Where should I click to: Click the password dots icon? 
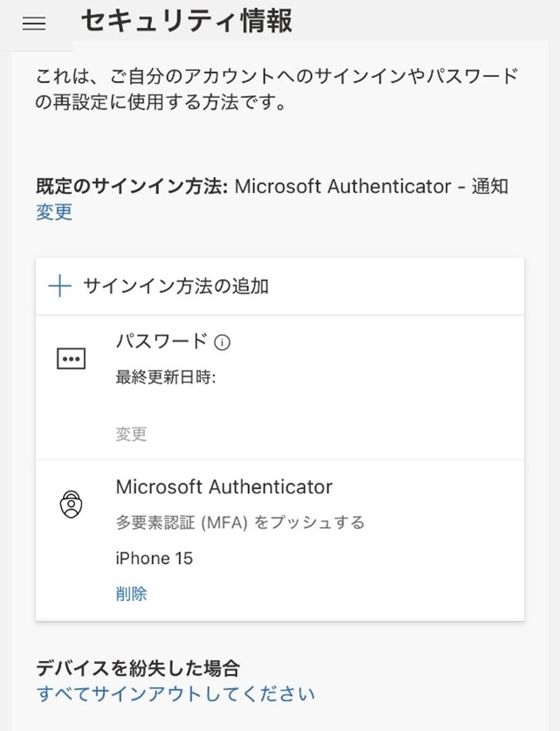click(71, 359)
